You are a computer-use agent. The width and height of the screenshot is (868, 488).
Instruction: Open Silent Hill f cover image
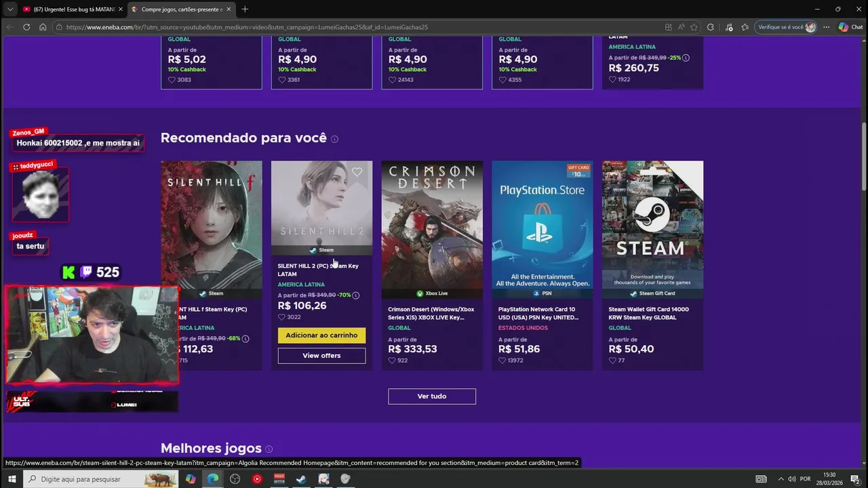[211, 224]
